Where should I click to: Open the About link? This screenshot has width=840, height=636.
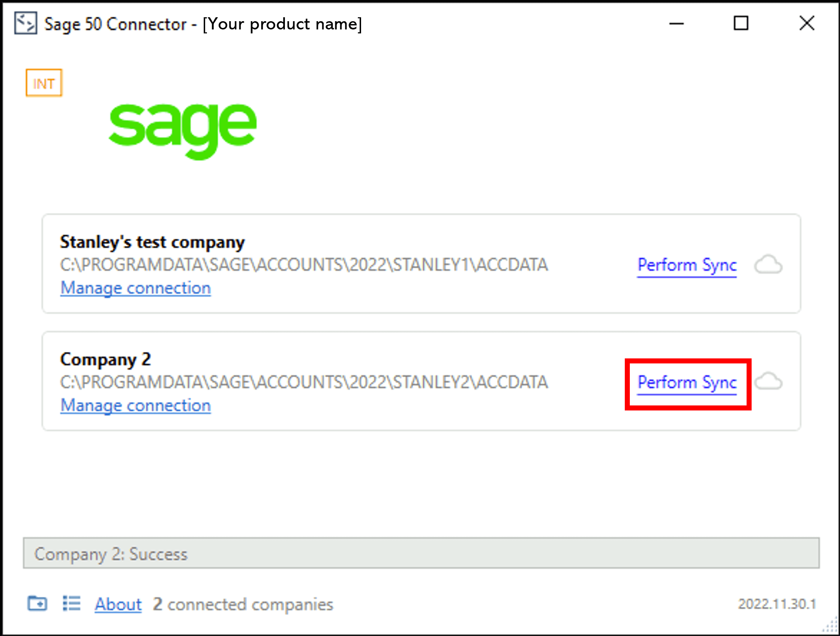point(118,604)
